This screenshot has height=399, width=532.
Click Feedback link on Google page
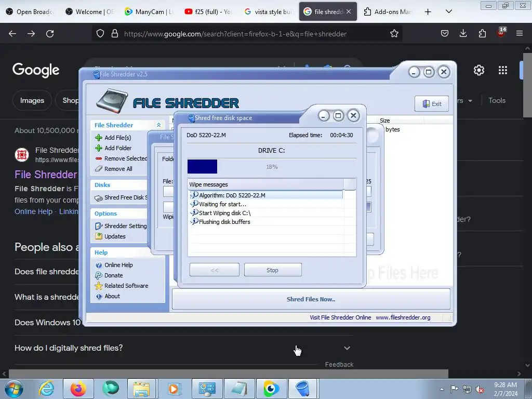339,364
